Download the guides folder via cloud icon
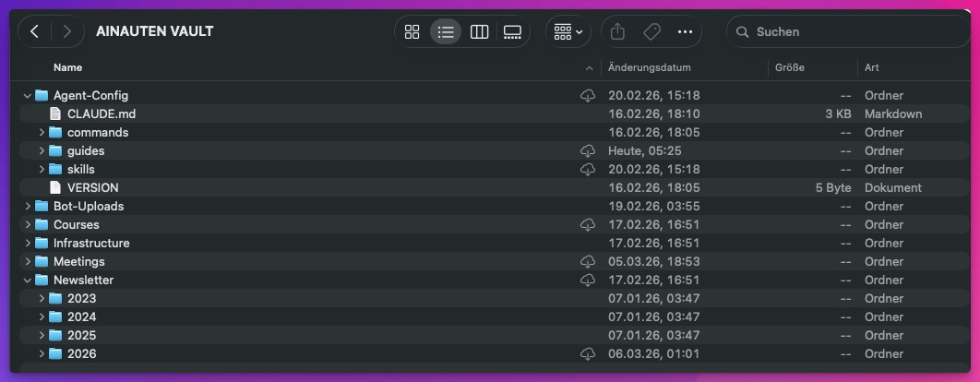The height and width of the screenshot is (382, 980). [587, 150]
